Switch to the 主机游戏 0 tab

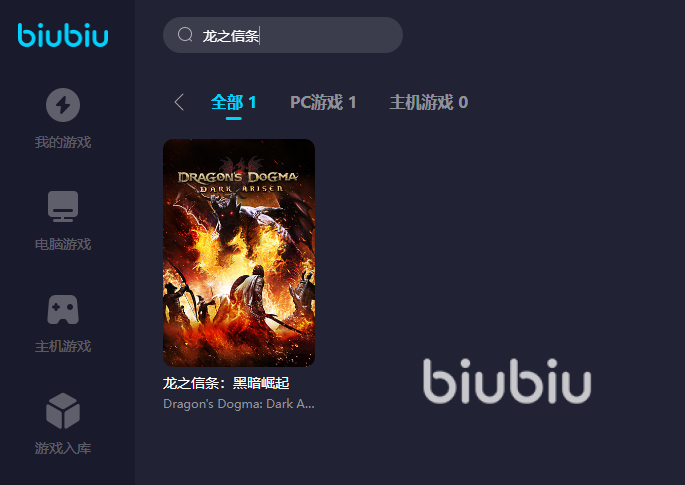[429, 102]
